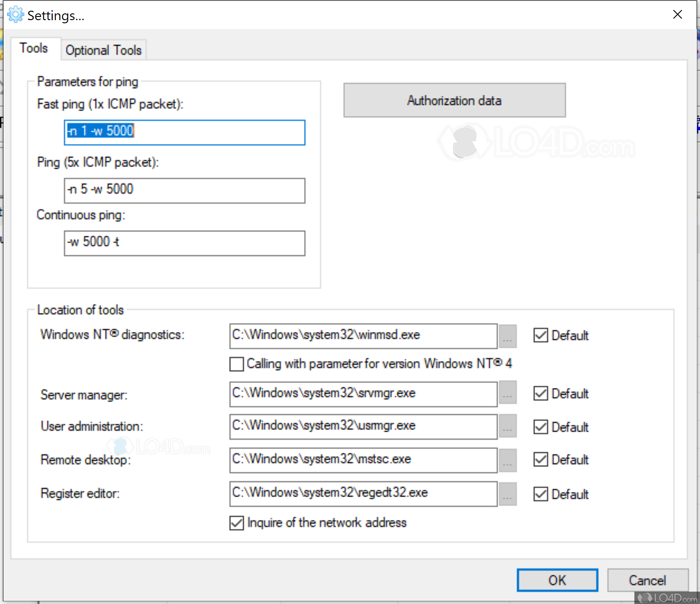Browse for Windows NT diagnostics executable
Image resolution: width=700 pixels, height=604 pixels.
pos(507,336)
